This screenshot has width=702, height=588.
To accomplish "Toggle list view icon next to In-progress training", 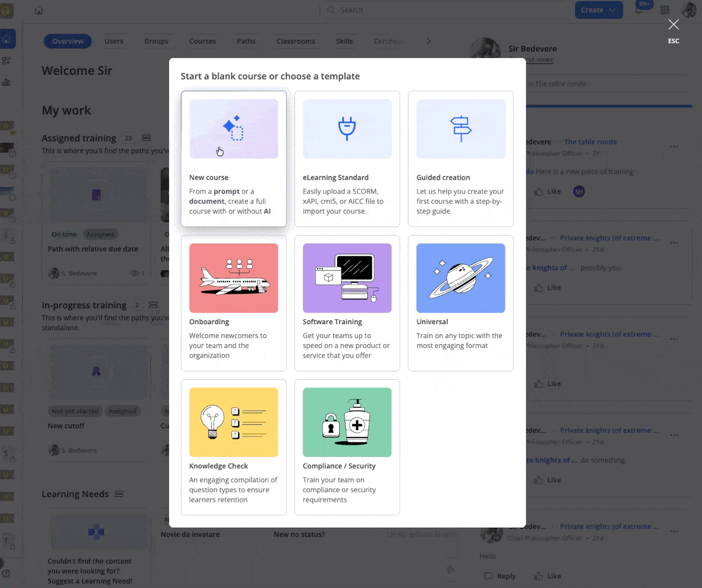I will [x=153, y=305].
